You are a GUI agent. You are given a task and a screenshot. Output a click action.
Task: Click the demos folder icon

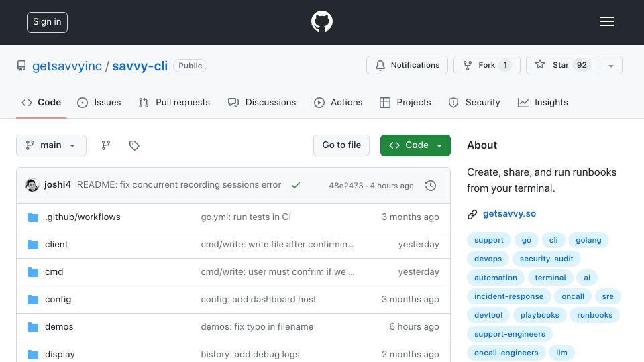pos(33,327)
